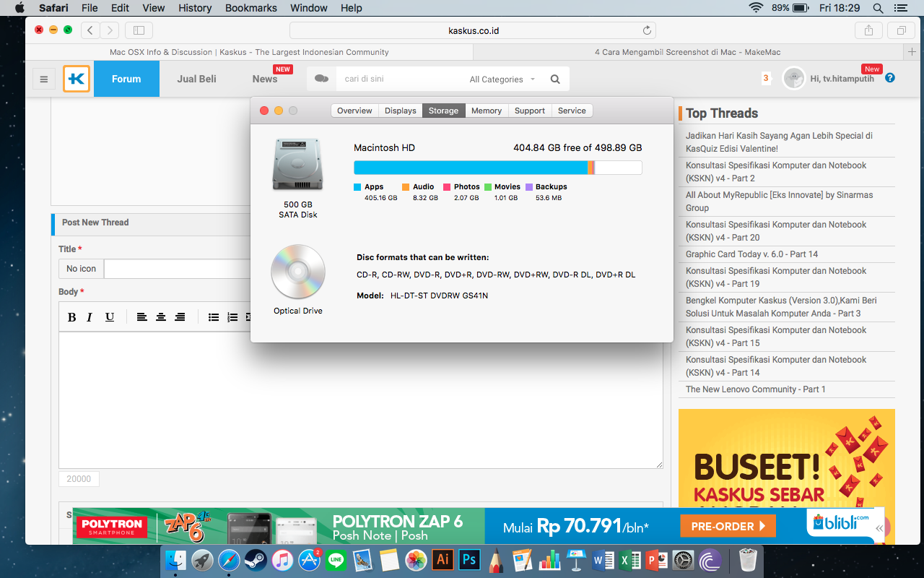Open System Preferences from the Dock
924x578 pixels.
[x=683, y=560]
